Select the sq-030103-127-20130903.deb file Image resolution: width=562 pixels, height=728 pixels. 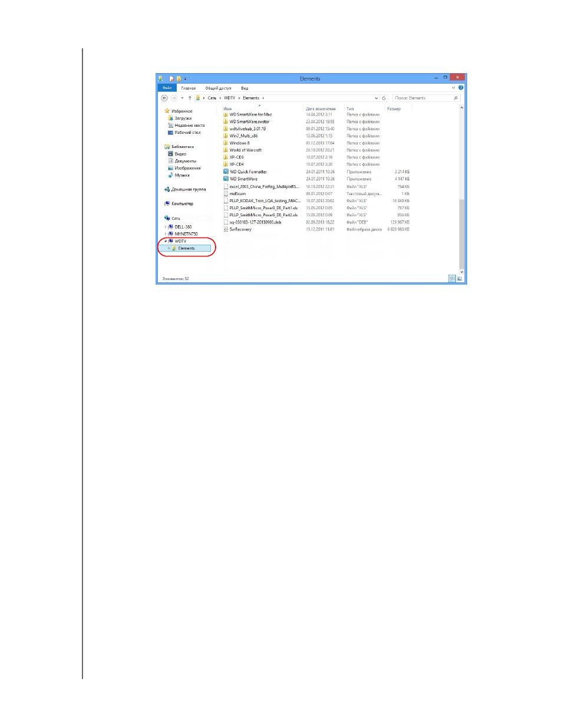pyautogui.click(x=256, y=222)
